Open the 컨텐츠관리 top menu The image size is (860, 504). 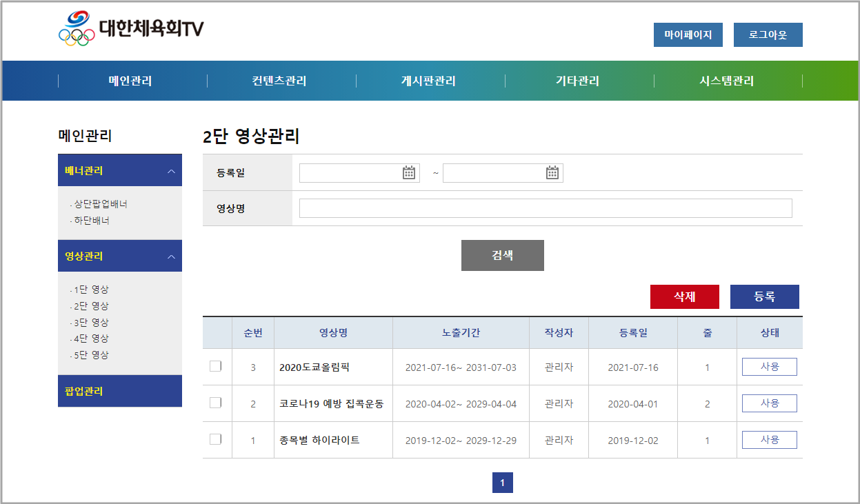pyautogui.click(x=279, y=81)
